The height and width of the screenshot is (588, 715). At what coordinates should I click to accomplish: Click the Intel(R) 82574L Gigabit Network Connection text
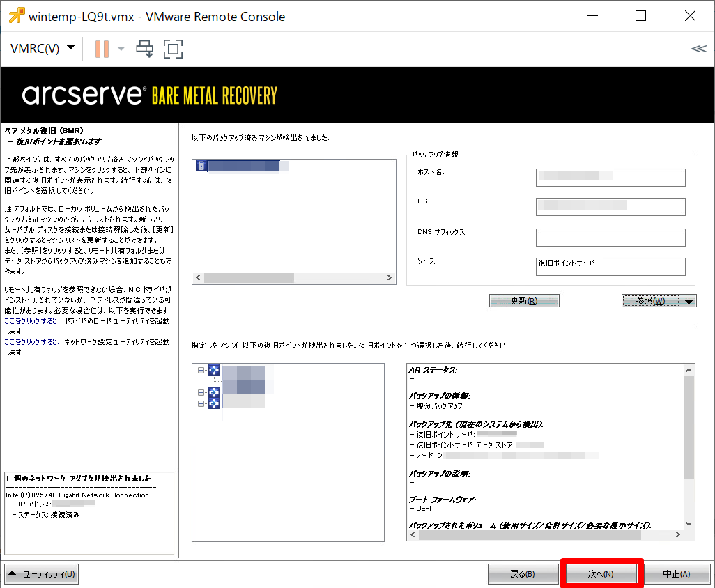tap(77, 495)
